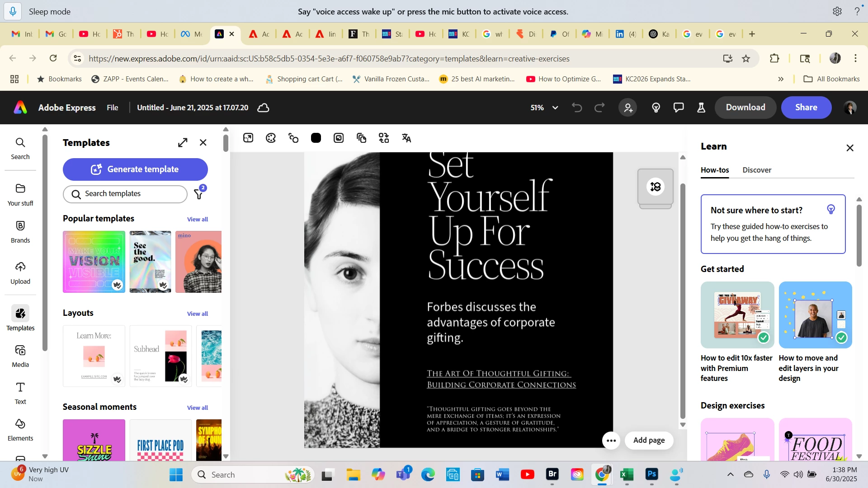Open the Elements panel in sidebar
Screen dimensions: 868x488
click(x=20, y=429)
